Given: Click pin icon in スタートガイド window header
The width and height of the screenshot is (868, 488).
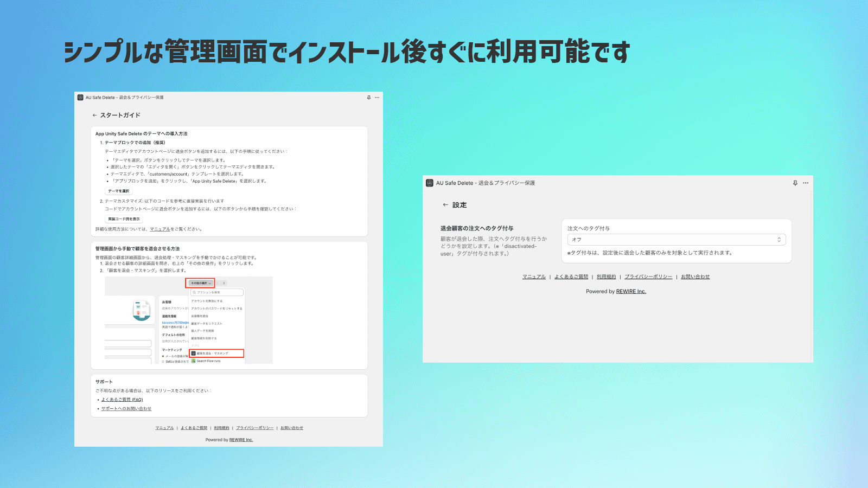Looking at the screenshot, I should click(x=369, y=98).
